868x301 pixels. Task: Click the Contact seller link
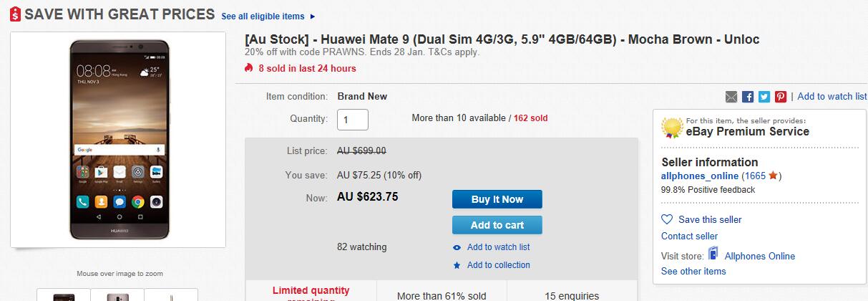pos(689,236)
